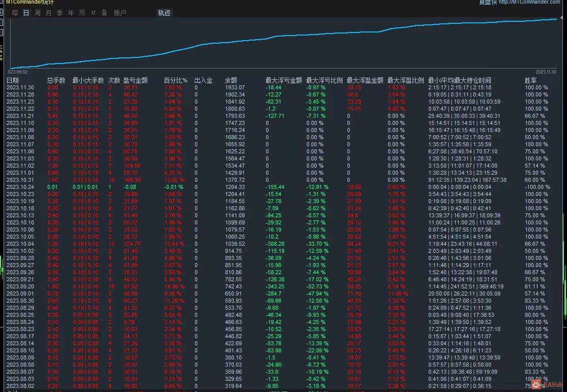Click the -308.28 floating loss value
Screen dimensions: 567x392
point(275,244)
